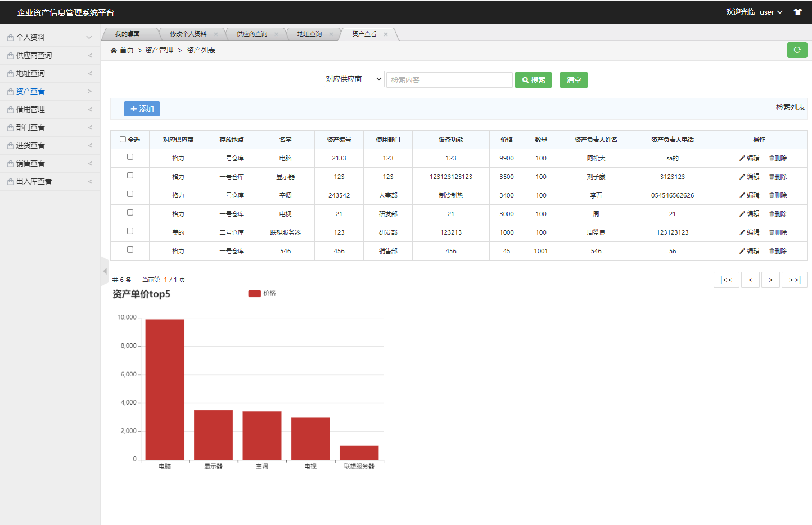
Task: Close the 供应商查询 tab
Action: 276,34
